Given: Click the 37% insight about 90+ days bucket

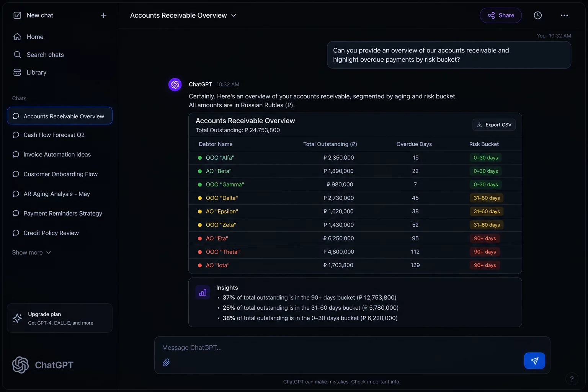Looking at the screenshot, I should click(309, 297).
